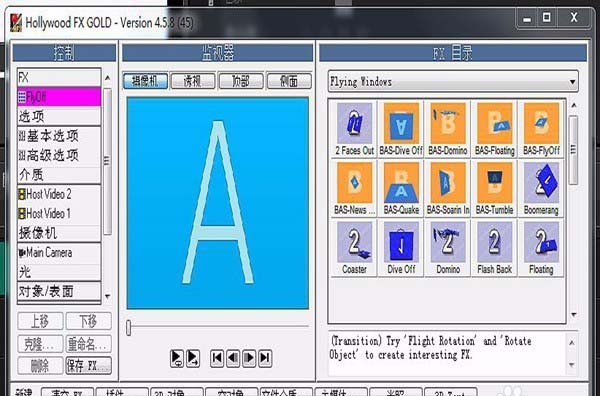Switch monitor to 透视 perspective view
The image size is (600, 396).
[193, 81]
